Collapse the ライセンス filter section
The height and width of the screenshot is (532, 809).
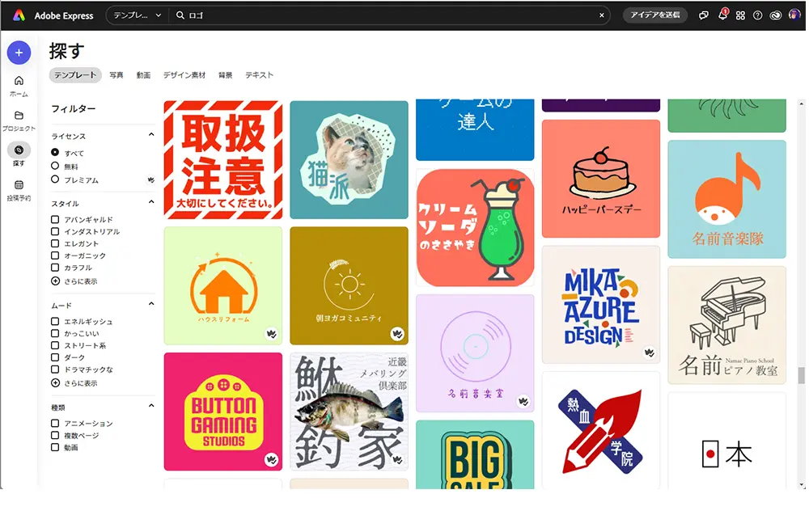[151, 134]
